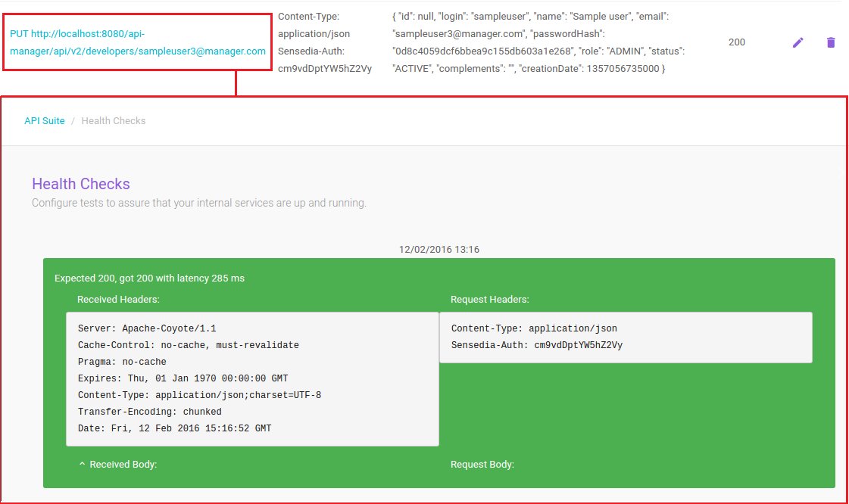This screenshot has height=504, width=849.
Task: Click the Expected 200, got 200 message
Action: click(149, 278)
